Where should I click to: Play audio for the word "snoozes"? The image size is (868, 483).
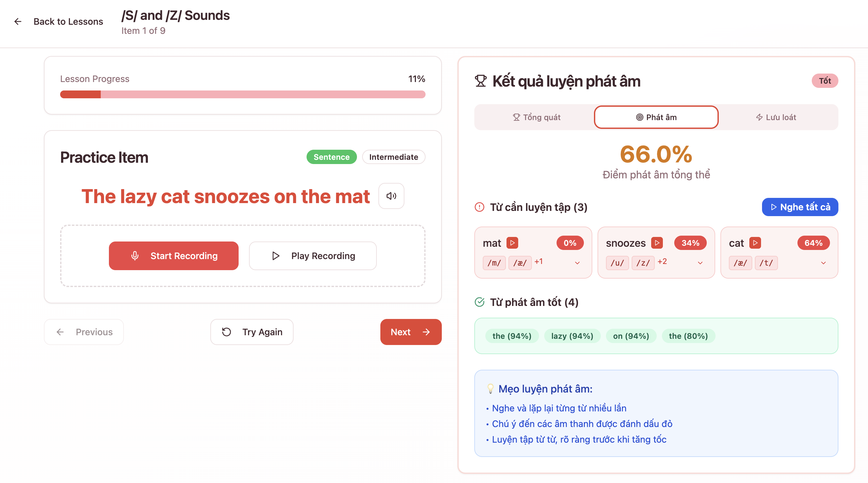[x=657, y=243]
